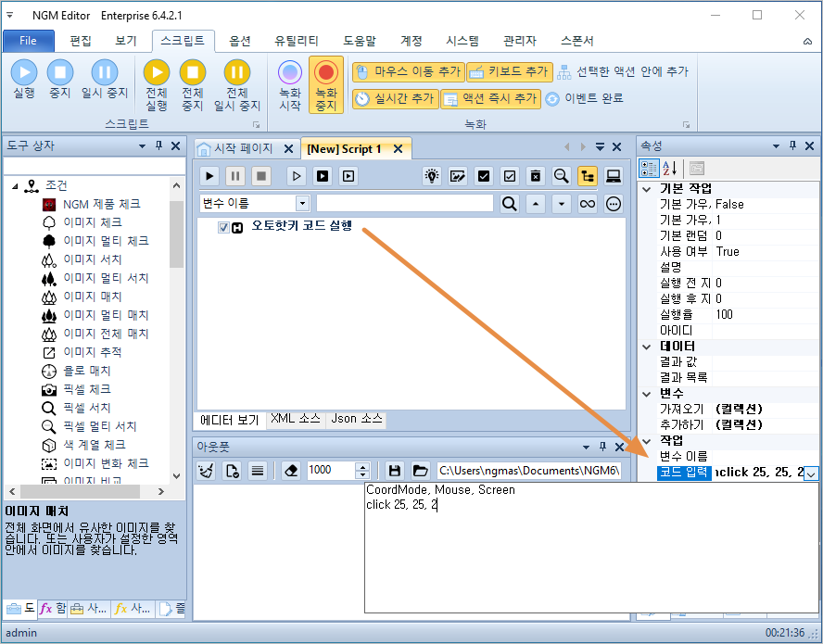823x644 pixels.
Task: Open the 도움말 ribbon tab
Action: [360, 41]
